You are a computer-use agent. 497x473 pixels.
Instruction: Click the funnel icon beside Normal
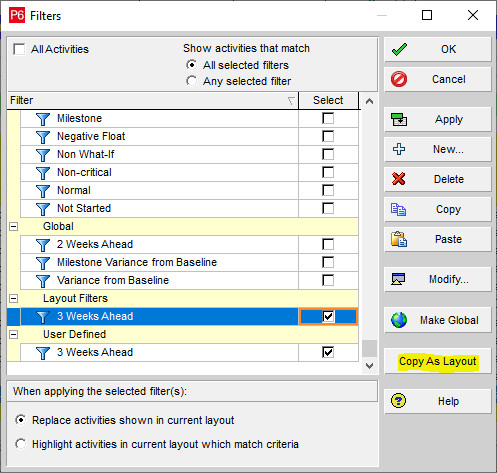43,191
